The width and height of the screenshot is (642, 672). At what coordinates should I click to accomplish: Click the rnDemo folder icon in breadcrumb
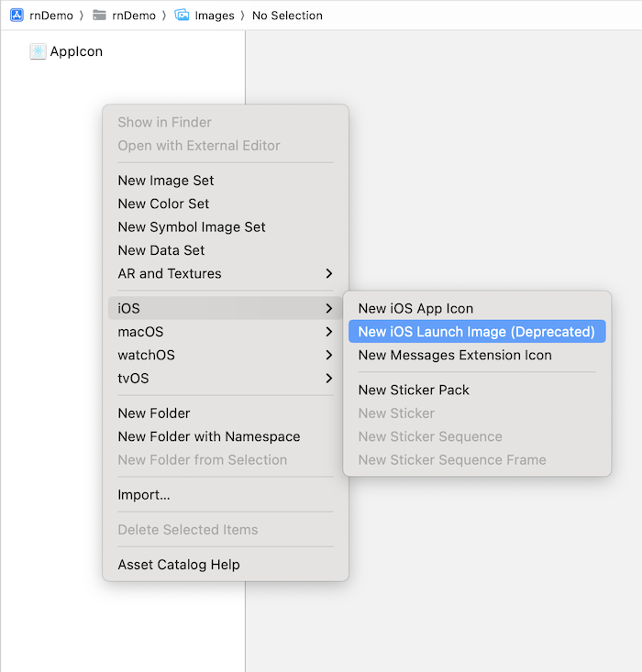100,15
